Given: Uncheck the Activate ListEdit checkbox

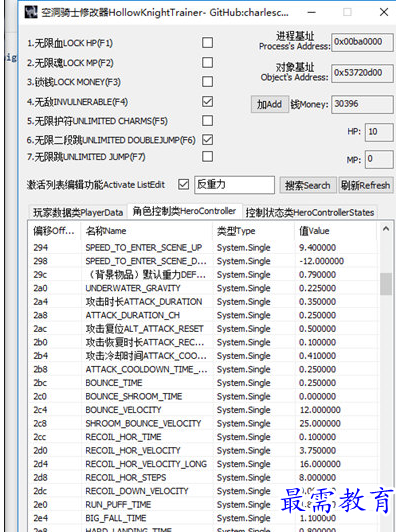Looking at the screenshot, I should tap(184, 184).
